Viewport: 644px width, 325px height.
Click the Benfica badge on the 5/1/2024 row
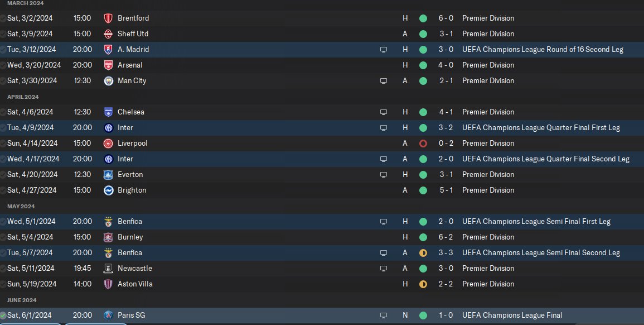pyautogui.click(x=108, y=221)
